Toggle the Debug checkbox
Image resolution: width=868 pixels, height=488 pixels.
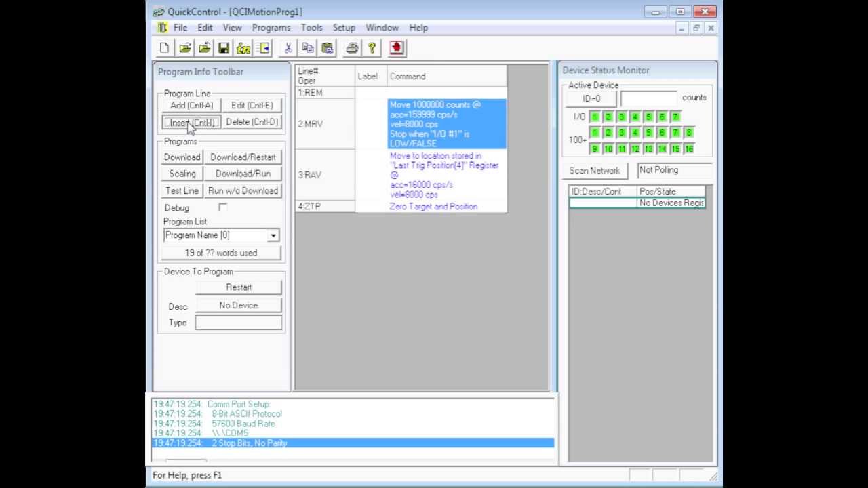[222, 207]
